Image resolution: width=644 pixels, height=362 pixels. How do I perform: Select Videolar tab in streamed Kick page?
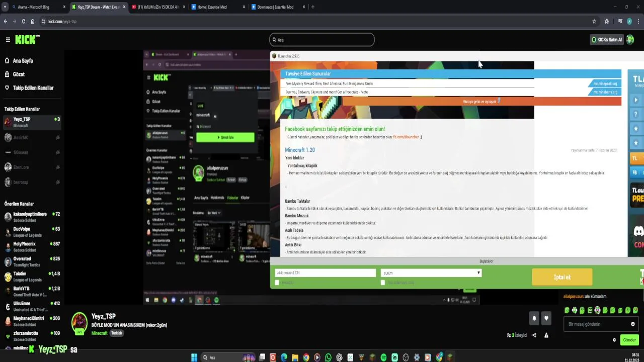[232, 198]
